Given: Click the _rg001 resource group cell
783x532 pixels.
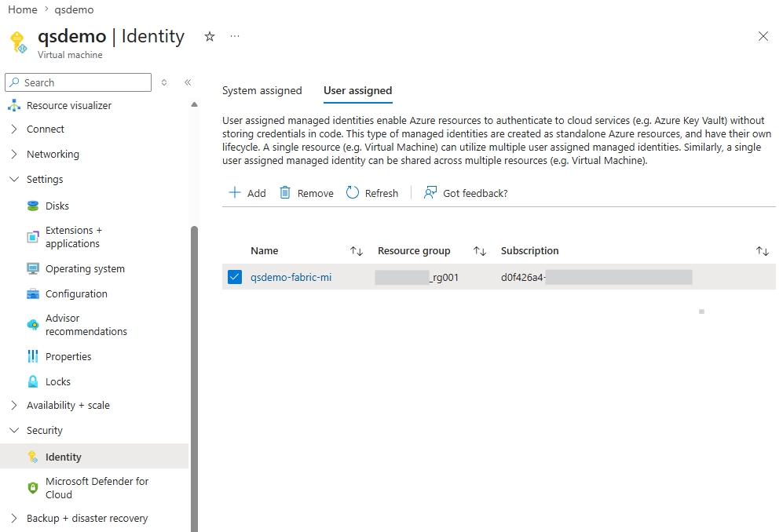Looking at the screenshot, I should coord(416,277).
